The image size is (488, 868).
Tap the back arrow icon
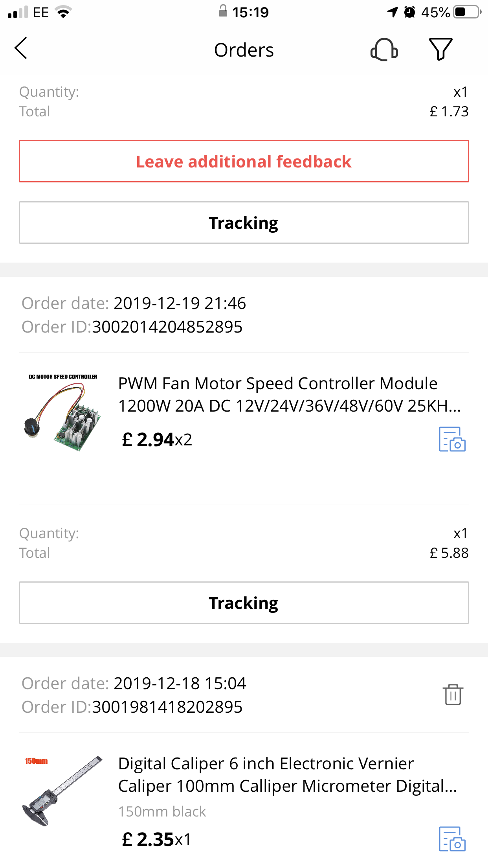(x=21, y=48)
